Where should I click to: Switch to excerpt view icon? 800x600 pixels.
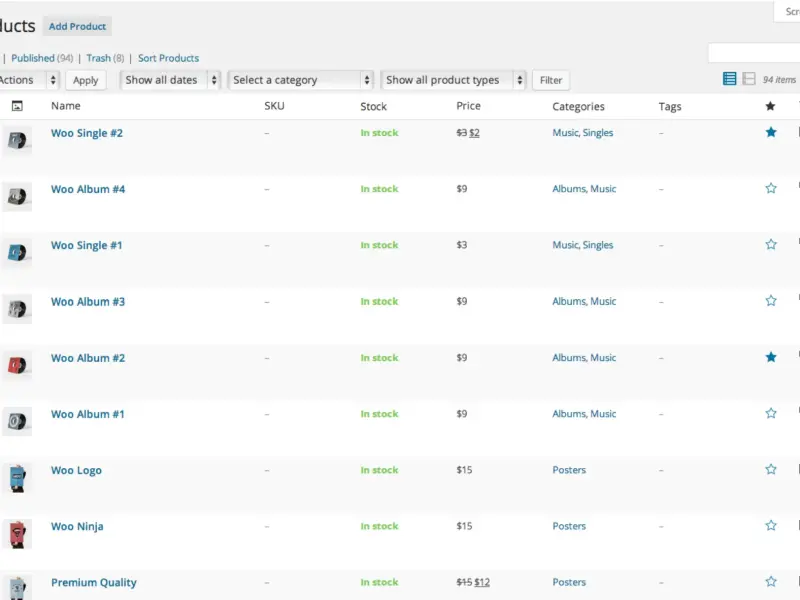click(748, 79)
